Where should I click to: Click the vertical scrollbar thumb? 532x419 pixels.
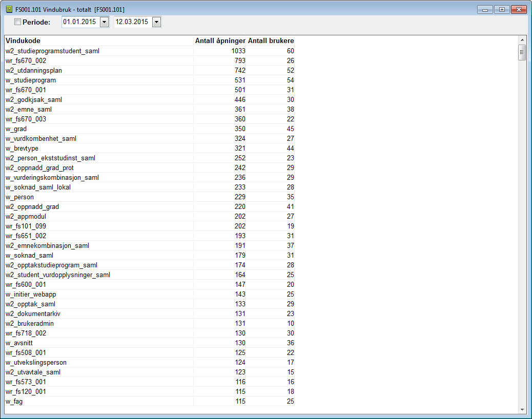coord(522,53)
